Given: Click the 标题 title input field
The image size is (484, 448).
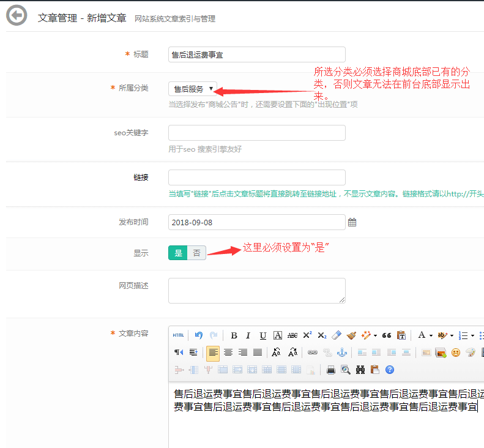Looking at the screenshot, I should click(x=257, y=54).
